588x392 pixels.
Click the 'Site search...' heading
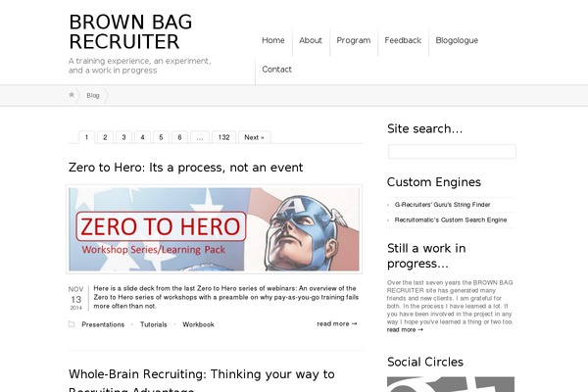[x=425, y=128]
